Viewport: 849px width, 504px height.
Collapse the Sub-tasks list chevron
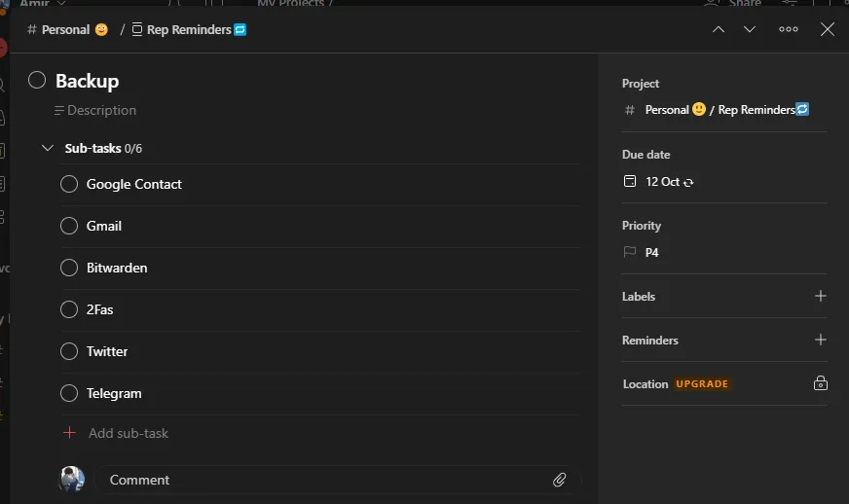(48, 148)
